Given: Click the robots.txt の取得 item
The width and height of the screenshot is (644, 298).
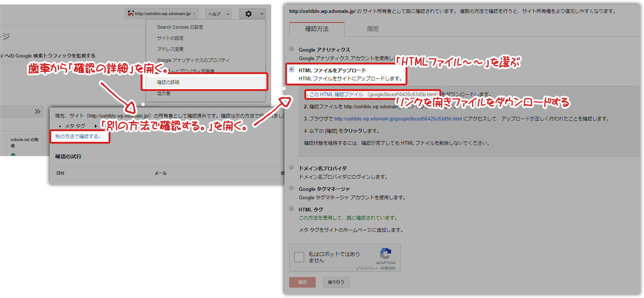Looking at the screenshot, I should click(24, 143).
